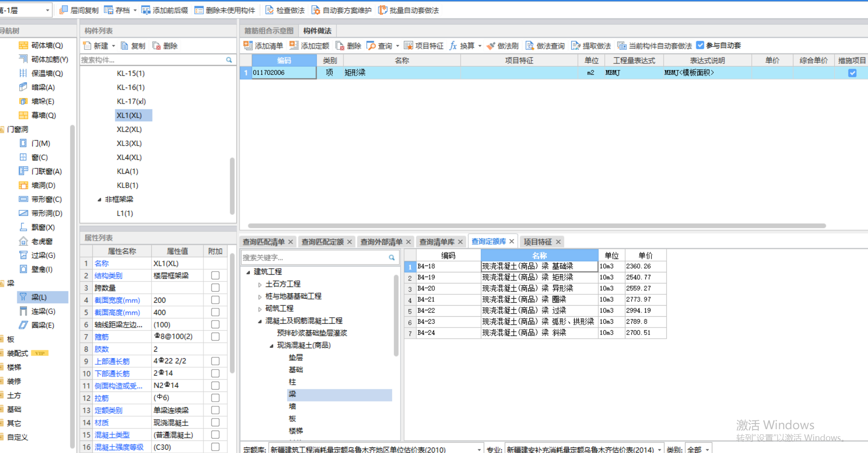Open 定额库 dropdown at the bottom

[479, 450]
